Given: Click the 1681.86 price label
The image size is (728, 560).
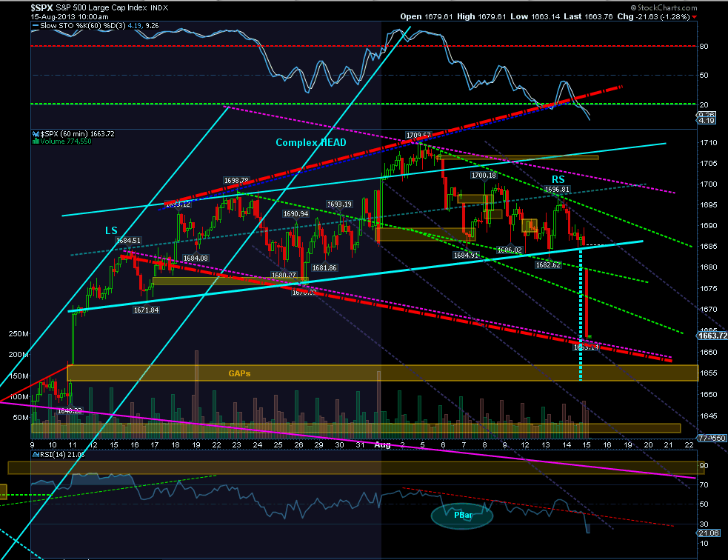Looking at the screenshot, I should pos(324,268).
